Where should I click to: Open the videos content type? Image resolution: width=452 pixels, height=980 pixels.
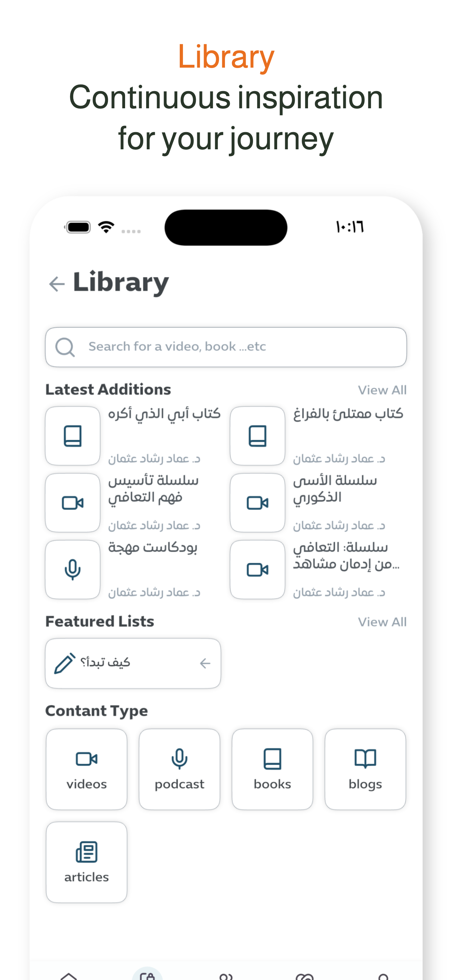tap(86, 769)
